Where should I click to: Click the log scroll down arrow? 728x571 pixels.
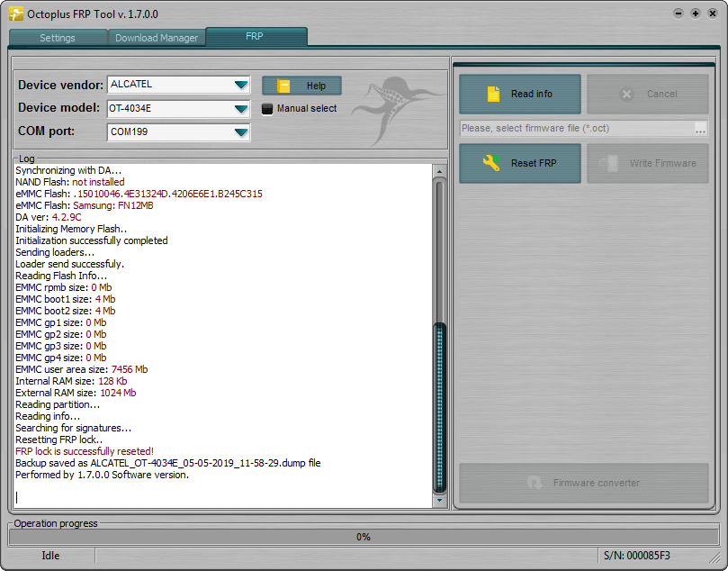click(x=439, y=501)
